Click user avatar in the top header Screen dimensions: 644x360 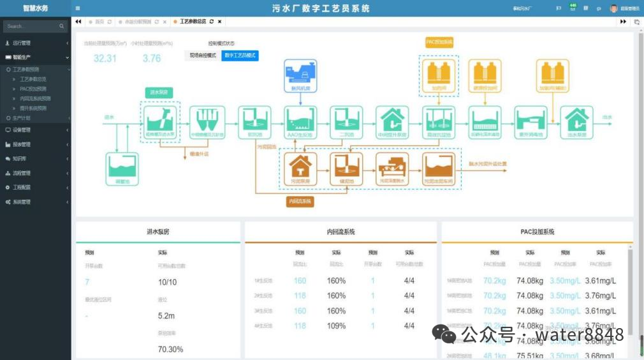tap(613, 9)
